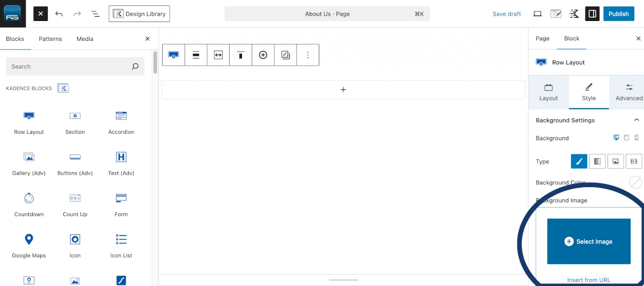Screen dimensions: 644x286
Task: Insert an Icon List block
Action: tap(121, 246)
